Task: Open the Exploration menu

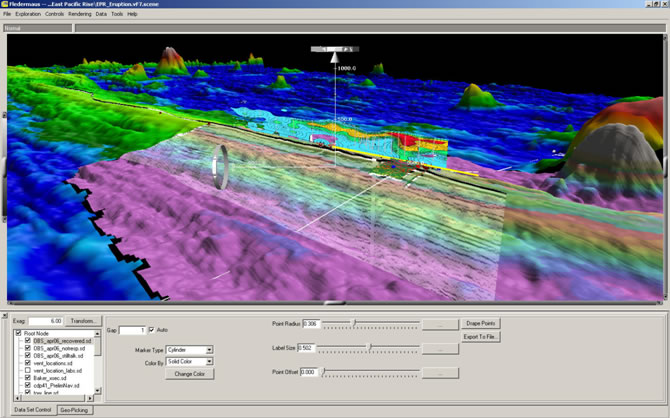Action: (x=29, y=14)
